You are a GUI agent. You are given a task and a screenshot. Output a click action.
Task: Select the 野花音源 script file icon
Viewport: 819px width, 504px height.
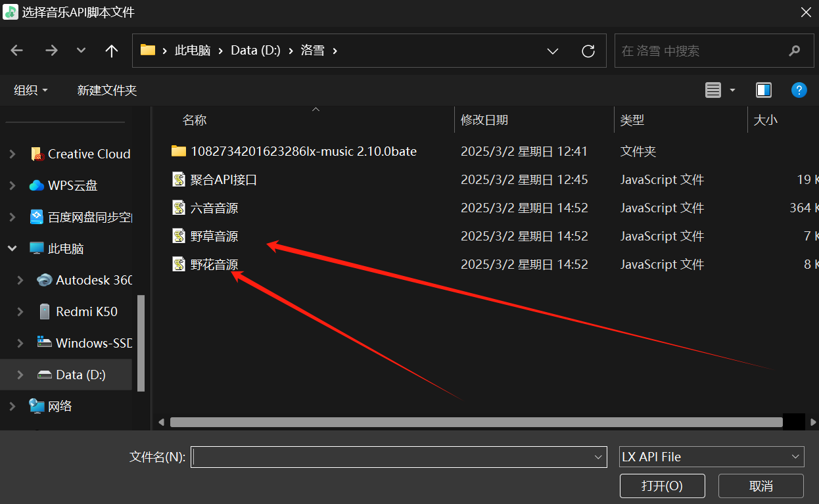[179, 264]
